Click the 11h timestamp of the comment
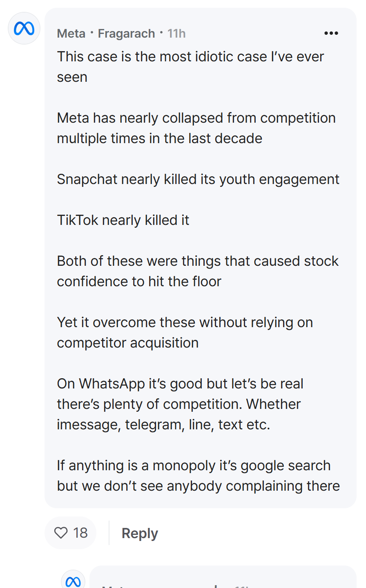This screenshot has height=588, width=366. click(x=176, y=33)
